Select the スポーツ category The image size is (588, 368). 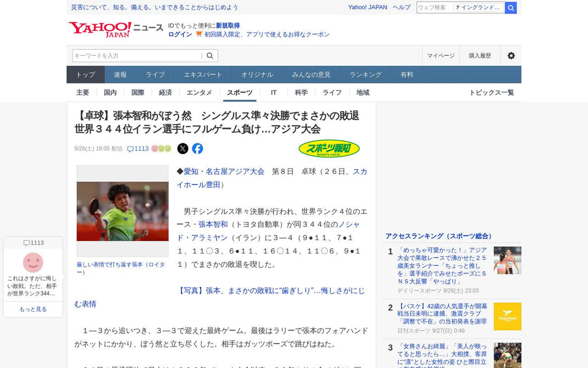pos(239,93)
